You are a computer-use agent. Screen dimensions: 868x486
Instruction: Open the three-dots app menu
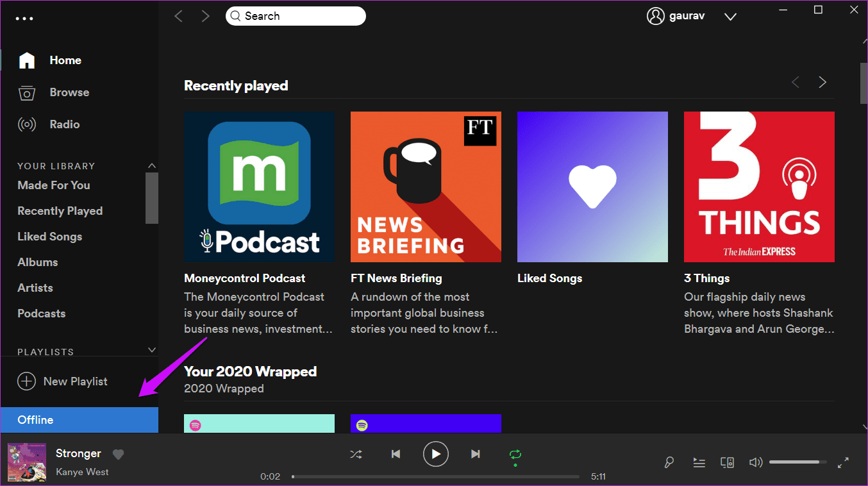[24, 19]
